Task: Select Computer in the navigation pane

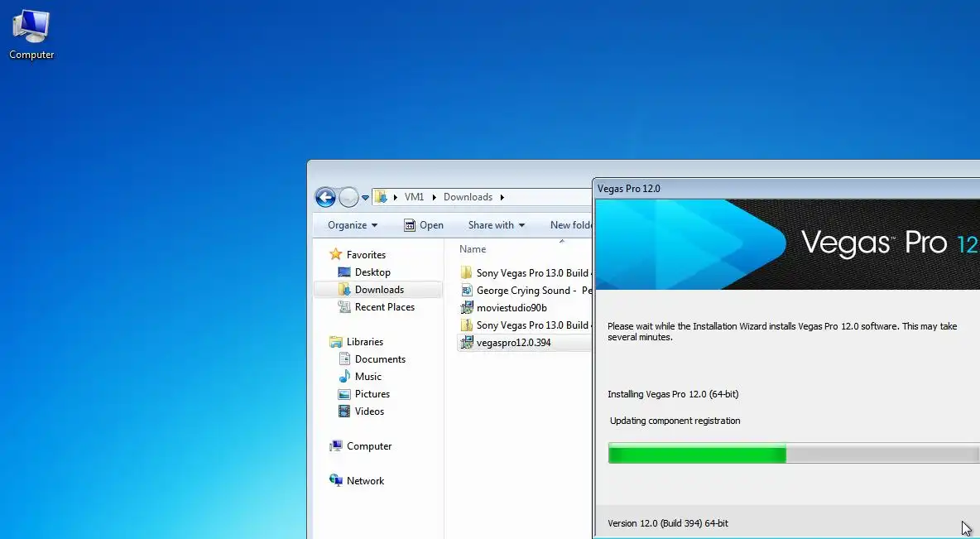Action: click(369, 446)
